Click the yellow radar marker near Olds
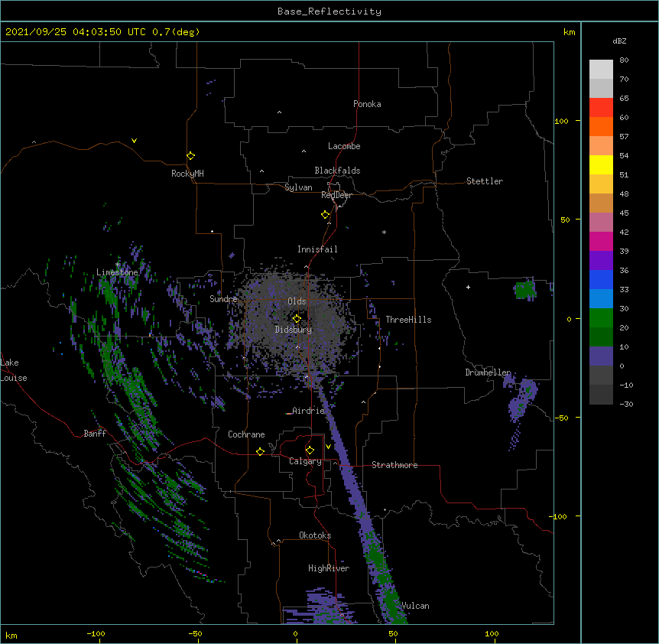659x644 pixels. (297, 318)
